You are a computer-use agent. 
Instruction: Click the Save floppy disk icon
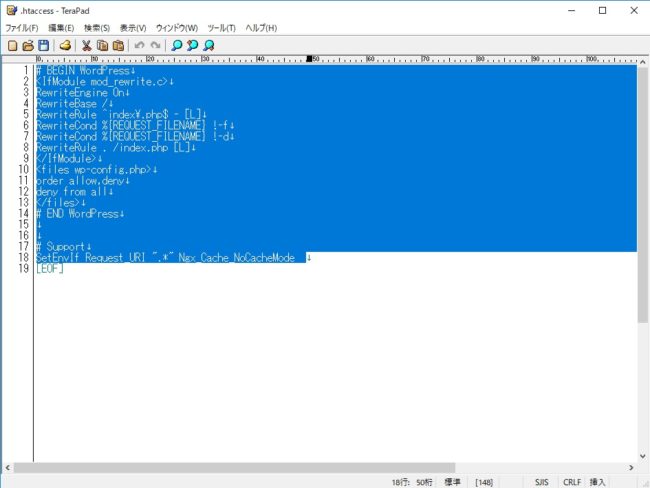click(43, 45)
